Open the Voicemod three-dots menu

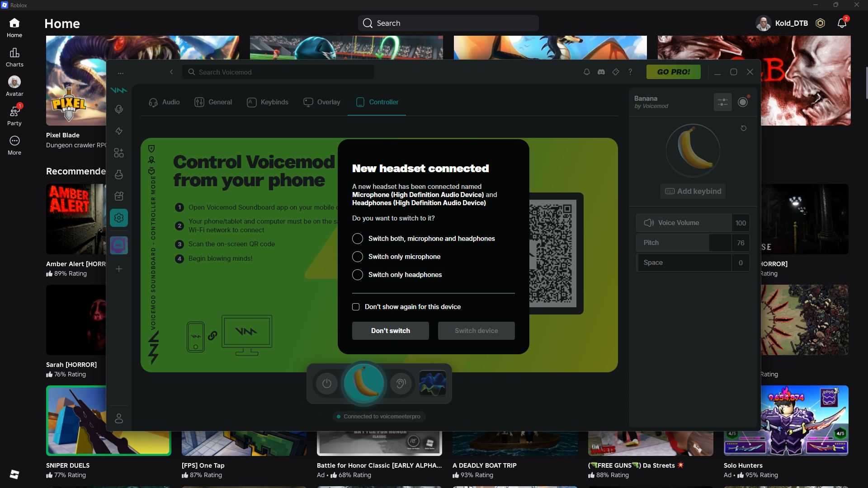click(x=120, y=72)
